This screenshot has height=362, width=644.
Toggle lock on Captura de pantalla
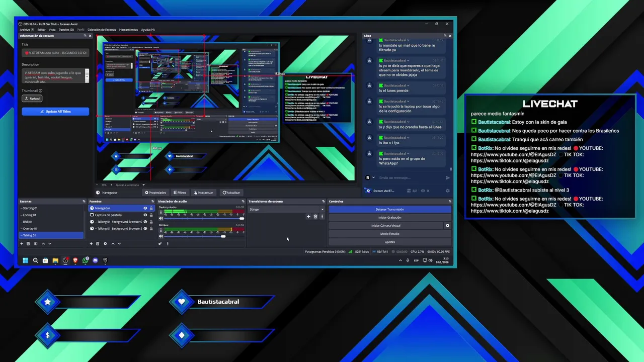(x=151, y=215)
